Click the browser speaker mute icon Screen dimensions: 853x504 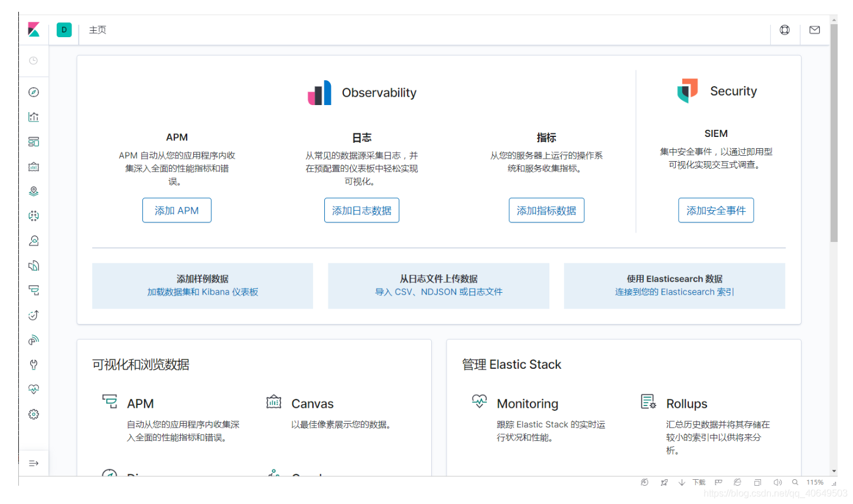(777, 482)
